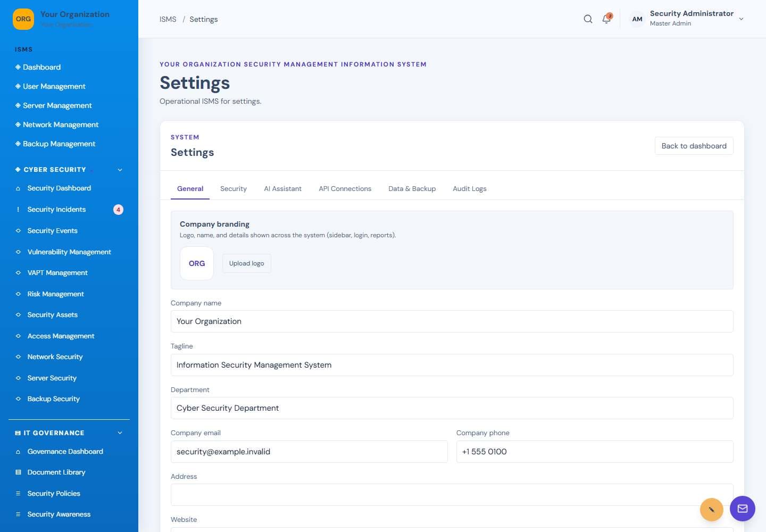766x532 pixels.
Task: Click the Tagline input field
Action: click(x=452, y=365)
